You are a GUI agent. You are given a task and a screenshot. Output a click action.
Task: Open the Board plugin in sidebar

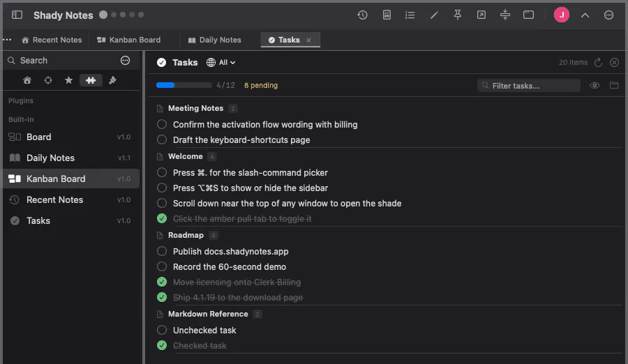[x=70, y=137]
